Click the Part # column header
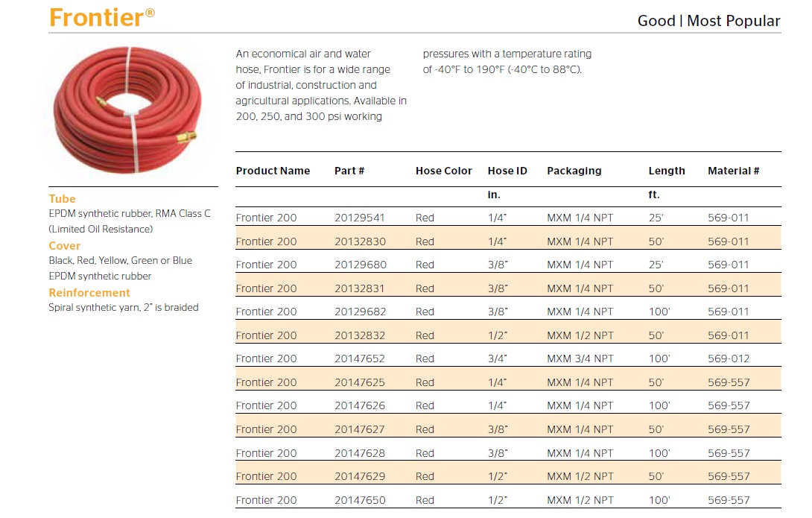812x518 pixels. coord(349,171)
